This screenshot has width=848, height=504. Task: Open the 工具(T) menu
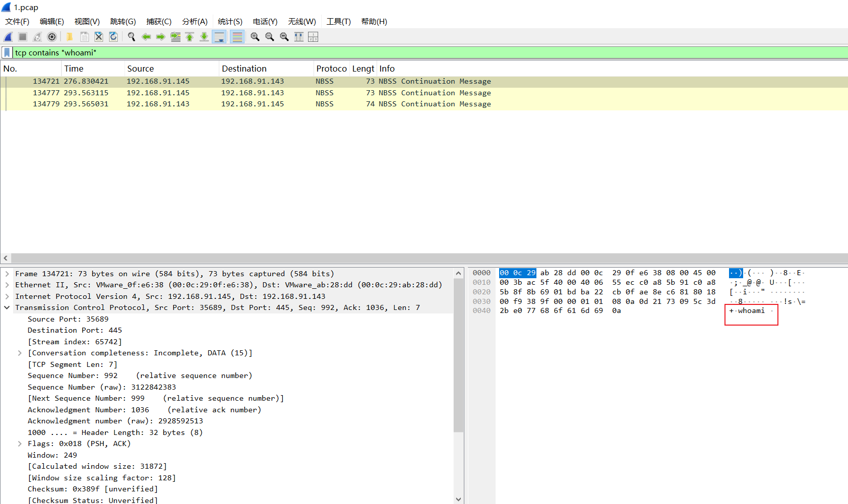(x=339, y=22)
